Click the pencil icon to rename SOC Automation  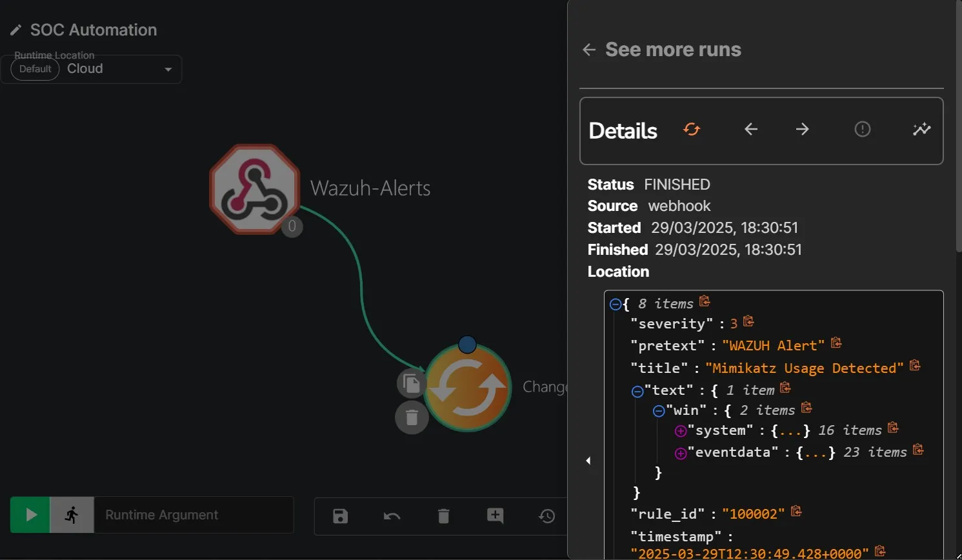16,30
